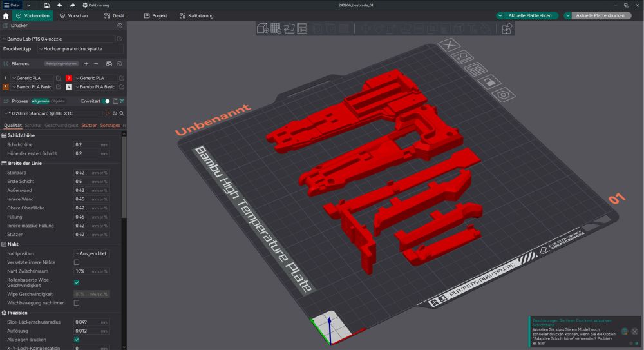
Task: Enable Wischbewegung nach innen
Action: pos(77,303)
